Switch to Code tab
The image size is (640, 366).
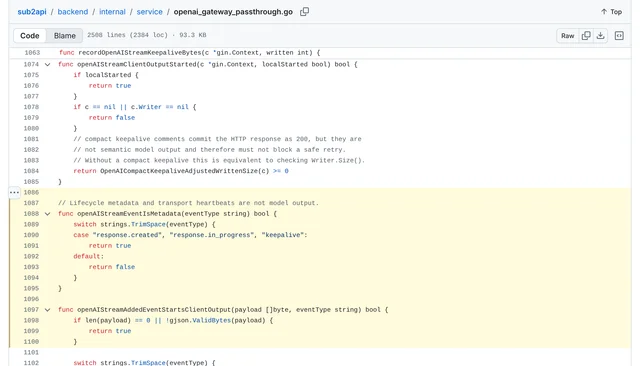click(x=30, y=35)
